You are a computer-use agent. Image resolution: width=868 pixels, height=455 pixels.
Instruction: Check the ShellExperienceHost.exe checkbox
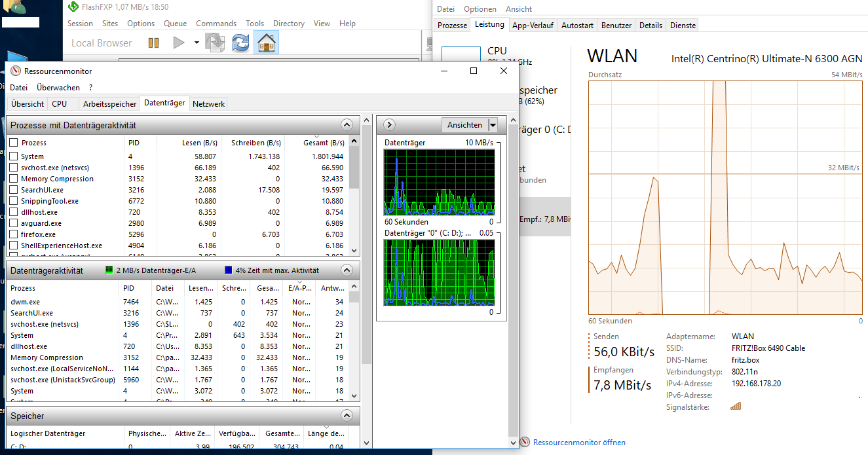click(x=13, y=246)
